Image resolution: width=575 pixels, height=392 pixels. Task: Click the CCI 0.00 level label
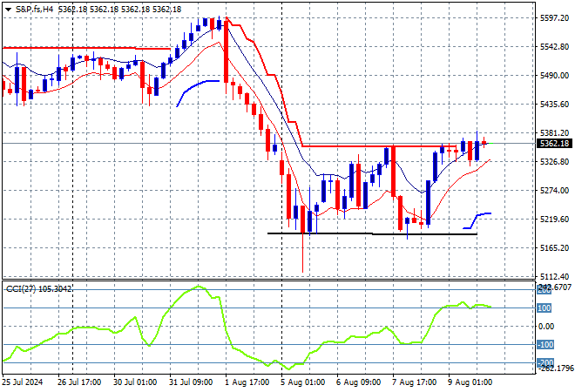[546, 327]
